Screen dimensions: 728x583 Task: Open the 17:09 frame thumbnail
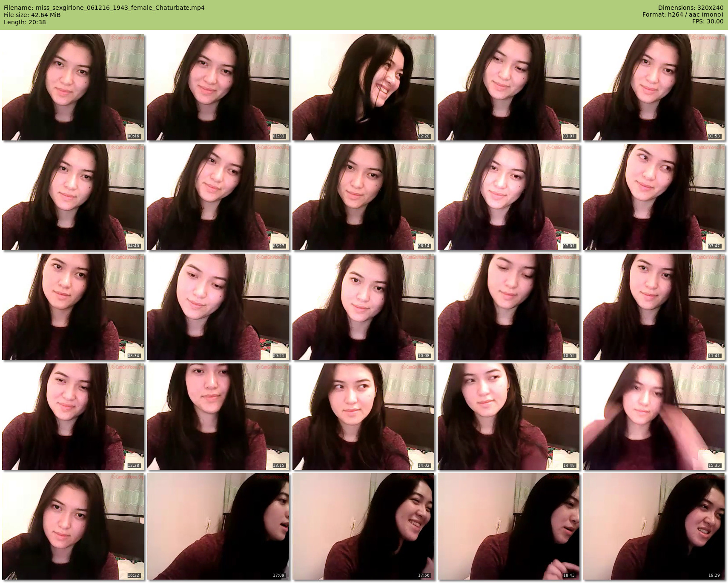pyautogui.click(x=218, y=526)
